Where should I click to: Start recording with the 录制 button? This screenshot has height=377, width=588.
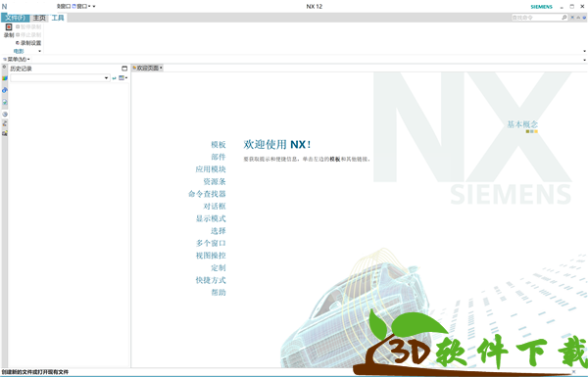9,30
